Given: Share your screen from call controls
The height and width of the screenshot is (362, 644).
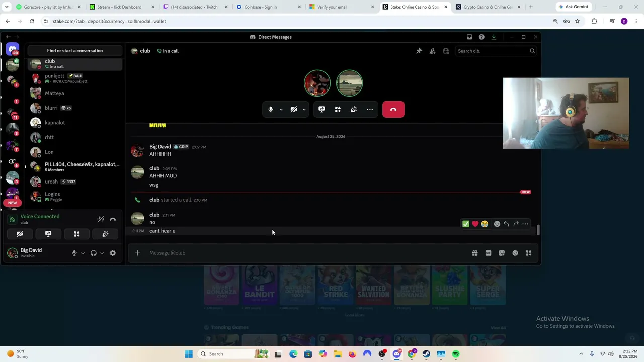Looking at the screenshot, I should [321, 109].
